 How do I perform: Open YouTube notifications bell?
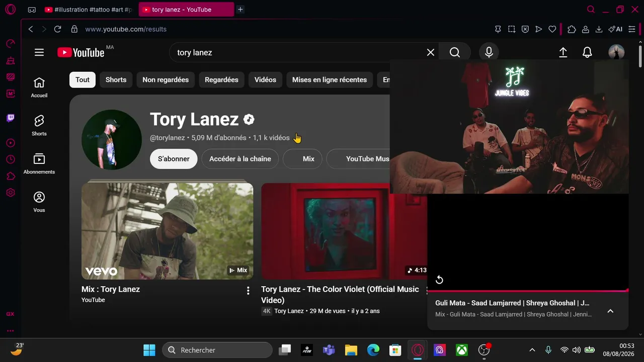[587, 52]
